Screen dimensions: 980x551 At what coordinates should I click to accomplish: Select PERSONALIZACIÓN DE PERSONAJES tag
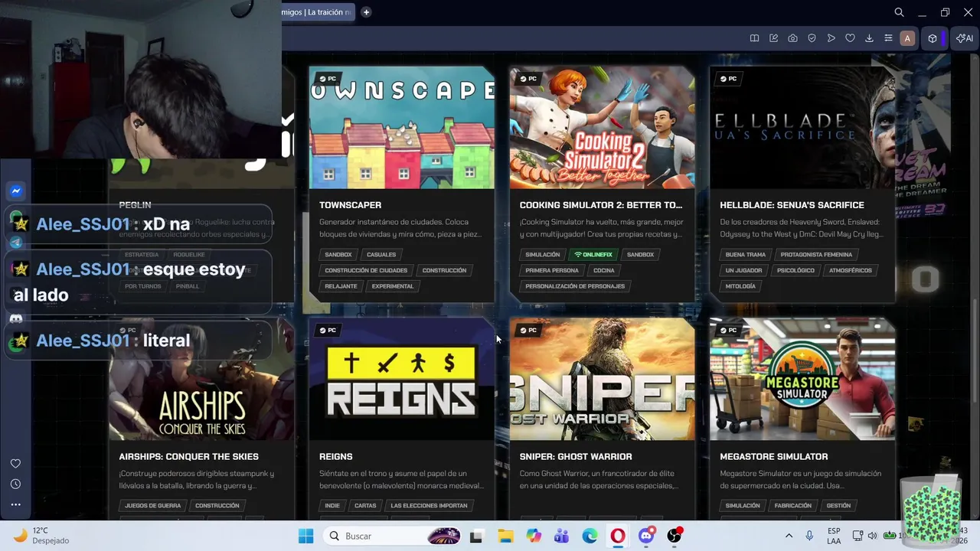pyautogui.click(x=575, y=286)
